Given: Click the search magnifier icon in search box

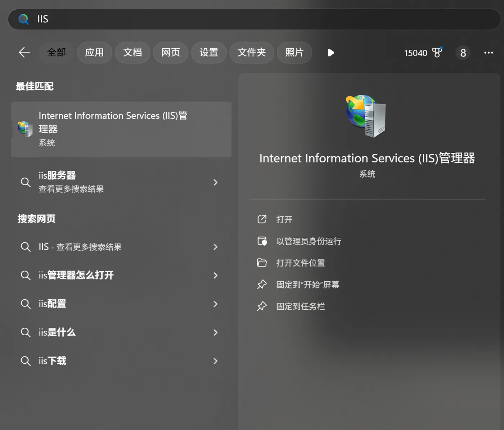Looking at the screenshot, I should pos(23,19).
